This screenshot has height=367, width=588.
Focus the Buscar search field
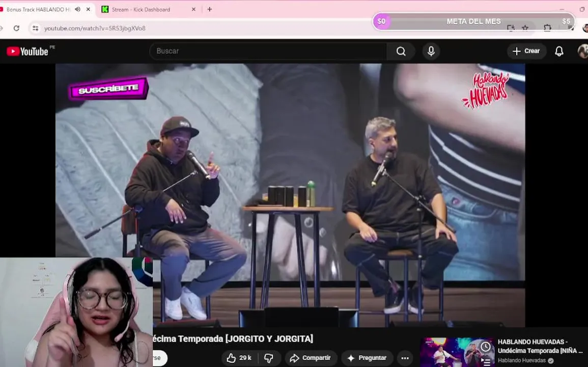pyautogui.click(x=268, y=51)
